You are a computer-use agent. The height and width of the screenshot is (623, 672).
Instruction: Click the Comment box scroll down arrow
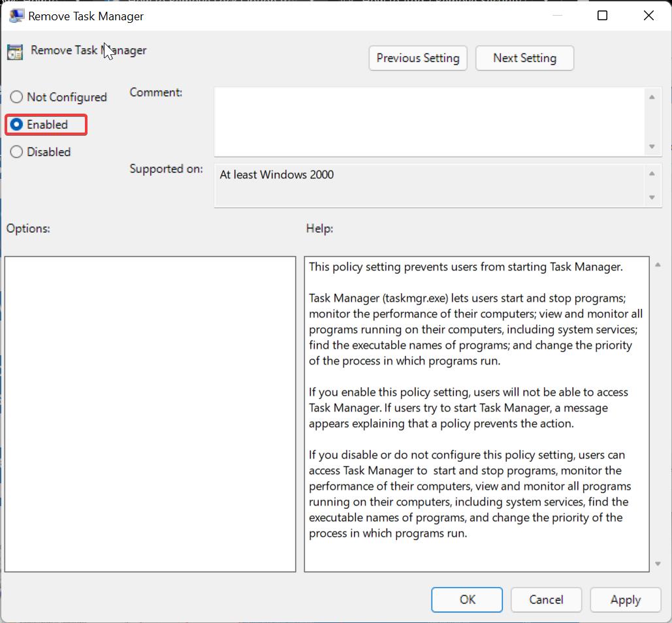coord(652,146)
